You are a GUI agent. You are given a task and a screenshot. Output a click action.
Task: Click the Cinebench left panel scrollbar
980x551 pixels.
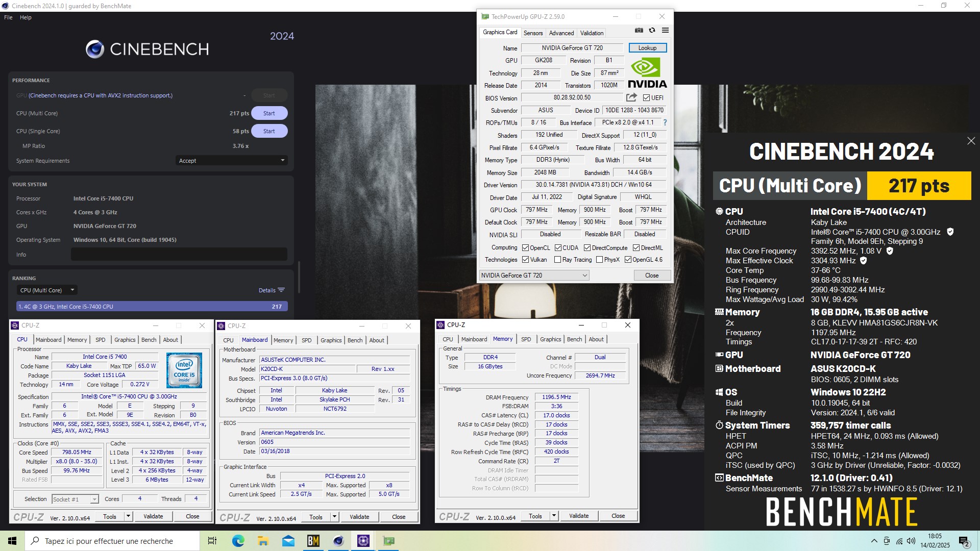pos(299,277)
